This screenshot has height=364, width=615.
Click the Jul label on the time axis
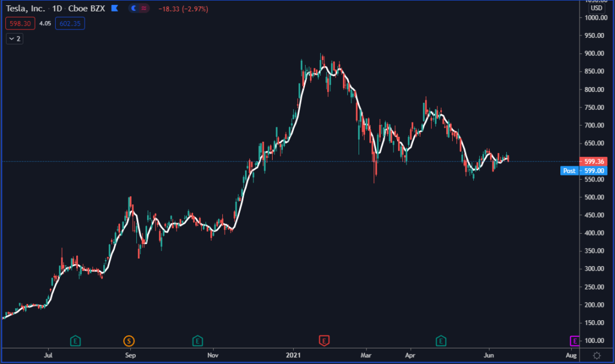pos(48,356)
